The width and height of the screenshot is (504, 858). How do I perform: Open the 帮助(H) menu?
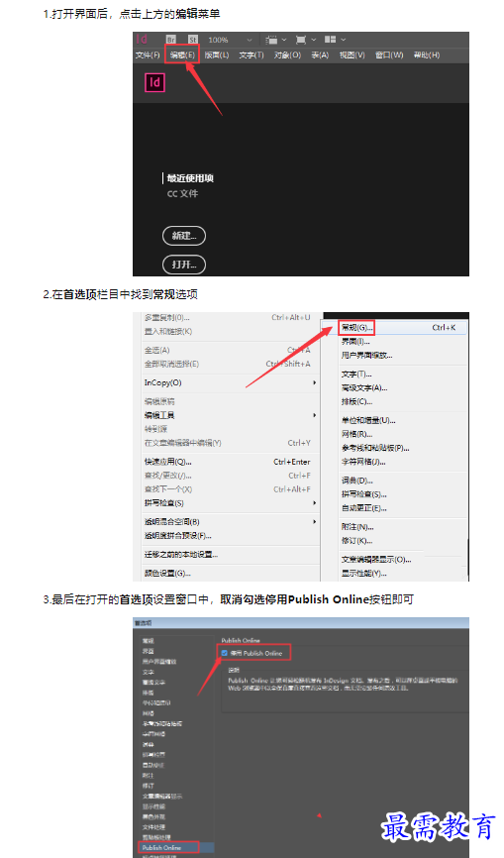click(427, 54)
